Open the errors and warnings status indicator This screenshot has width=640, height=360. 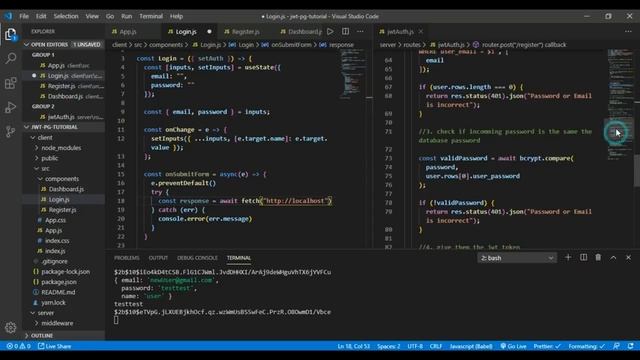(18, 346)
